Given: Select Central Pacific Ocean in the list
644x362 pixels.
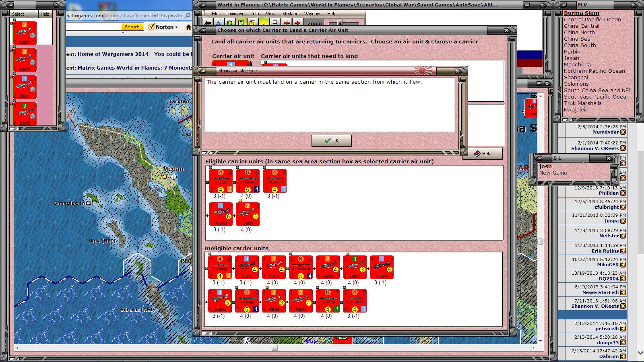Looking at the screenshot, I should (592, 19).
